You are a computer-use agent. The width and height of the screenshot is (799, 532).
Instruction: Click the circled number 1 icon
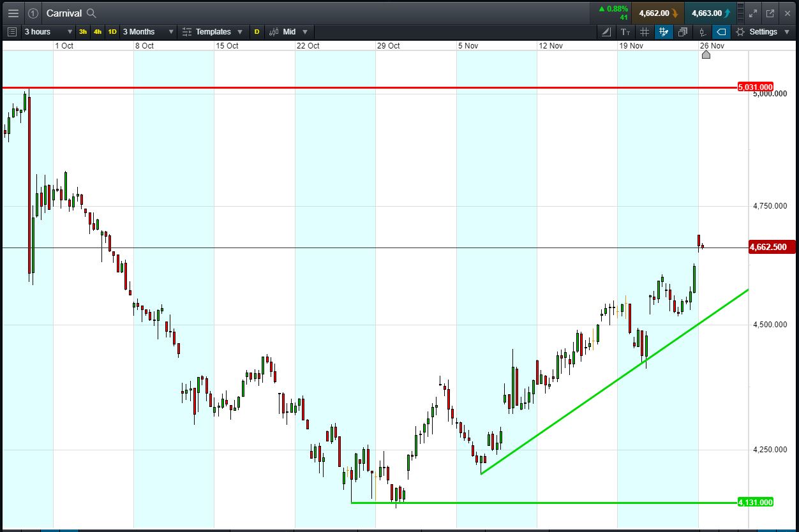33,13
